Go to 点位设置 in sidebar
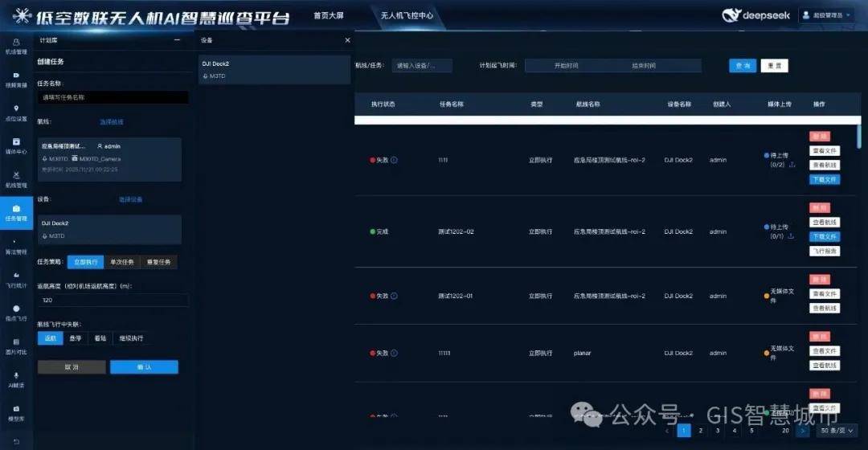Screen dimensions: 868x450 click(x=16, y=112)
